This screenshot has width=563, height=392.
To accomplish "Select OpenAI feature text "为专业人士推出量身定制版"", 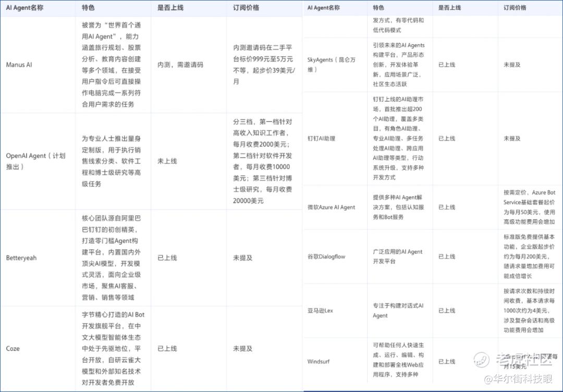I will [111, 144].
